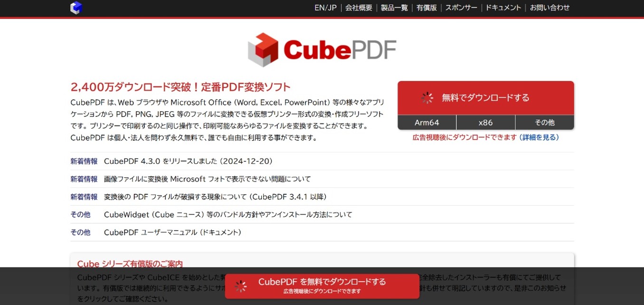Open the CubeWidget uninstall policy article
Image resolution: width=644 pixels, height=305 pixels.
(x=228, y=214)
